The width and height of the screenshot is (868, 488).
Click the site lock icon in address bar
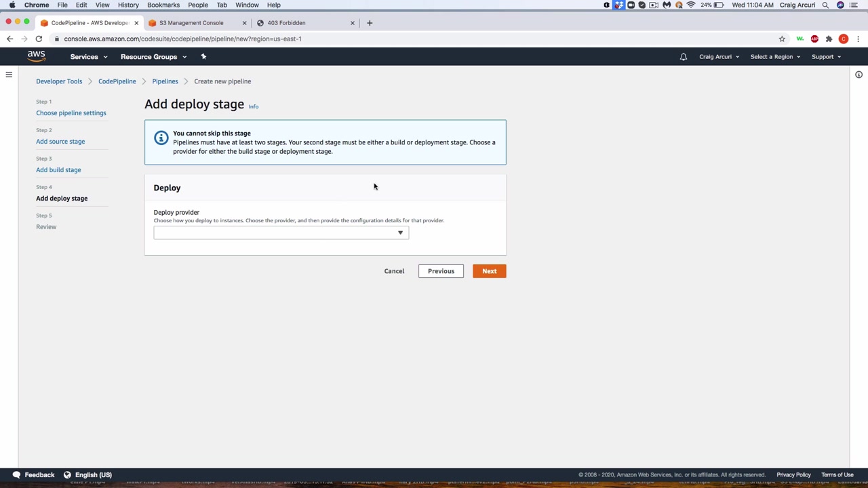point(57,39)
